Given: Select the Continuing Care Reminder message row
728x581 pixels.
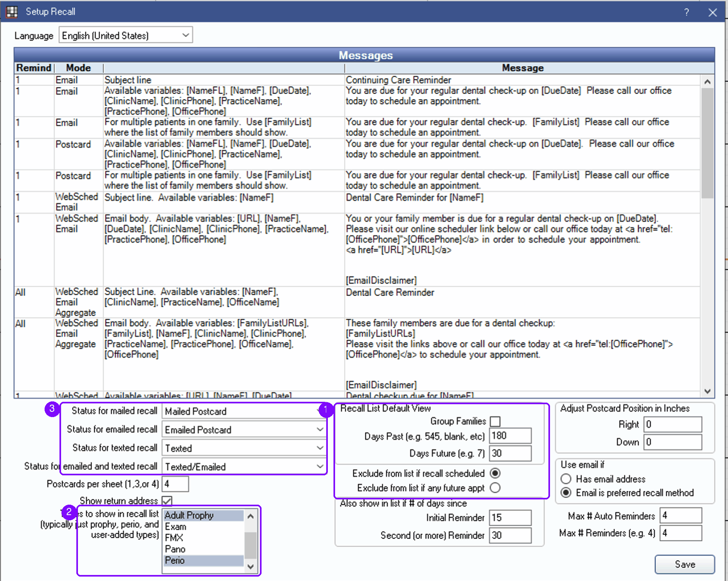Looking at the screenshot, I should tap(358, 80).
